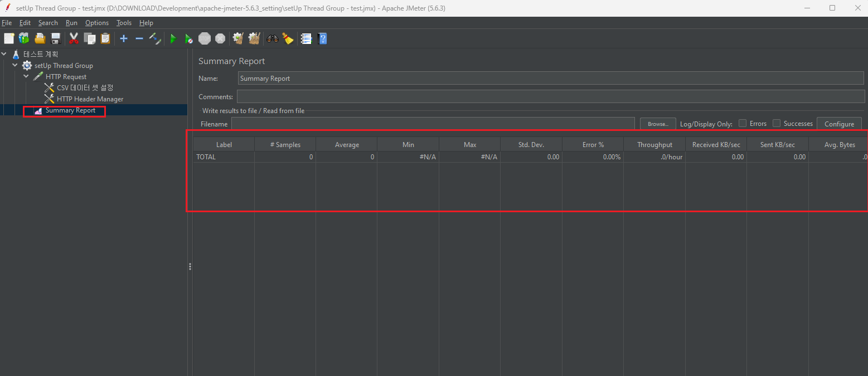868x376 pixels.
Task: Open the Options menu
Action: click(x=97, y=23)
